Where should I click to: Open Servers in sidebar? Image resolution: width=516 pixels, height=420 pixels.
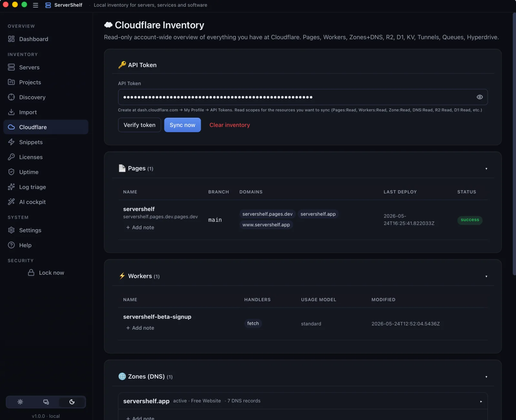[46, 67]
